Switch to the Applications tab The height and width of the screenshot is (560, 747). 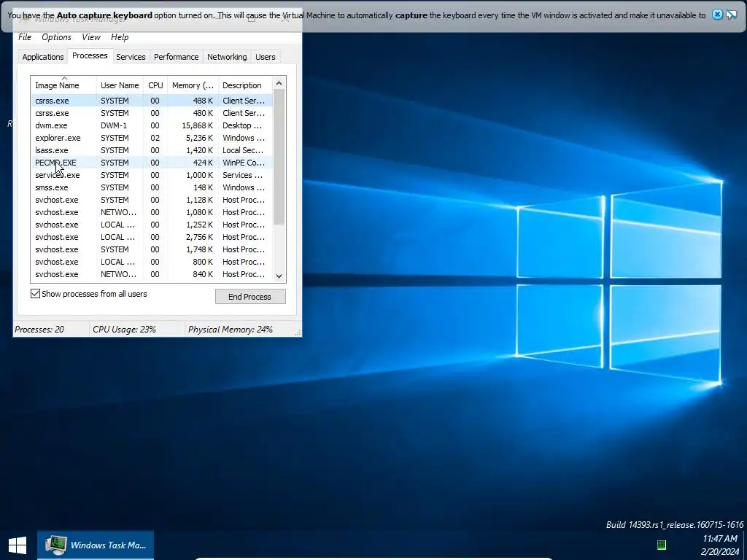43,57
